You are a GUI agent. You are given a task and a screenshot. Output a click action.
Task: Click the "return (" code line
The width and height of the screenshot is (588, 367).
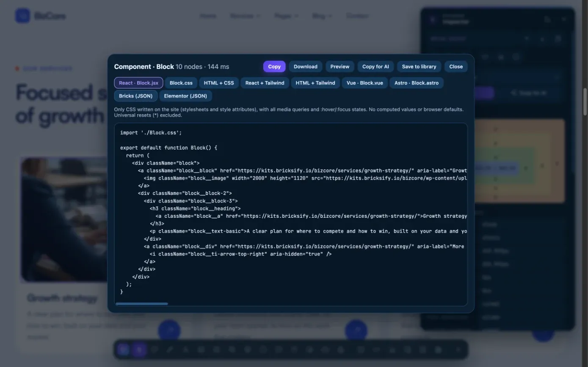(138, 155)
